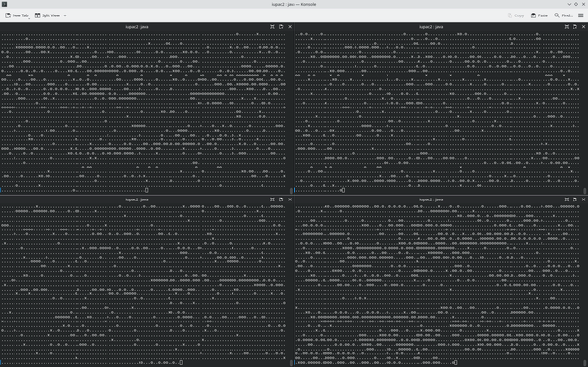Minimize the Konsole window
588x367 pixels.
569,4
